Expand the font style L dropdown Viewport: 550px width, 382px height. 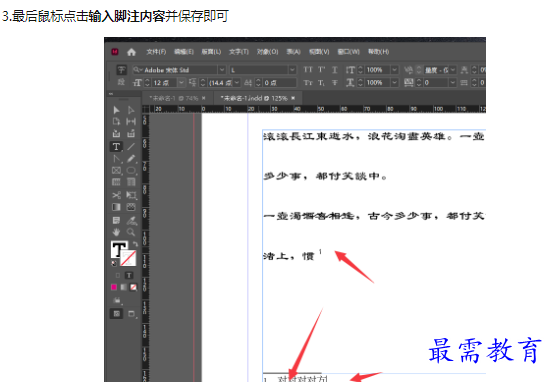[292, 70]
